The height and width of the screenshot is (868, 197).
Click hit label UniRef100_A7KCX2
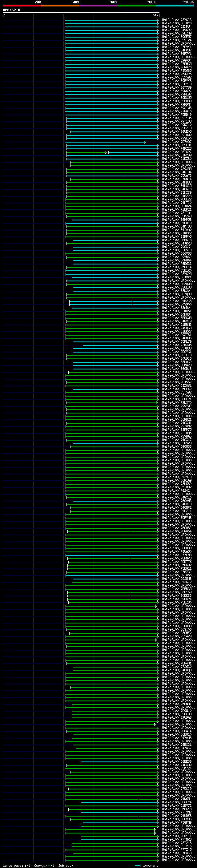[177, 233]
